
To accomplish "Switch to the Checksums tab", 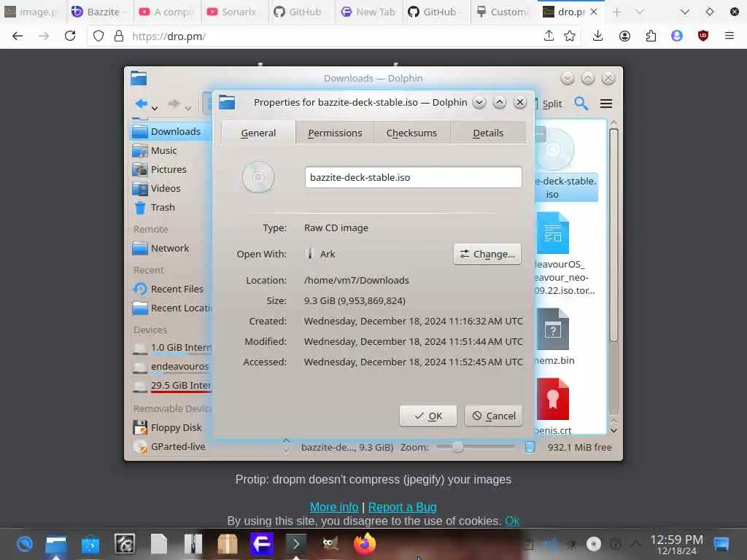I will pyautogui.click(x=411, y=133).
